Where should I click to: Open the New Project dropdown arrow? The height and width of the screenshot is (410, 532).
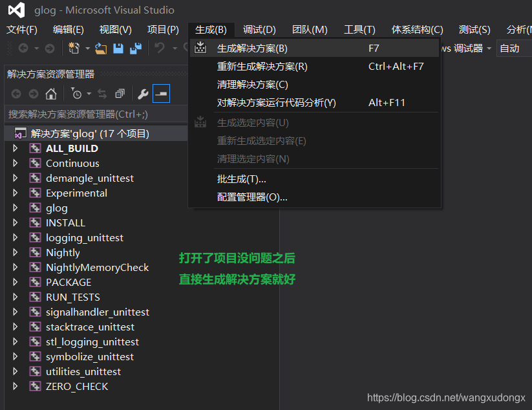click(87, 49)
